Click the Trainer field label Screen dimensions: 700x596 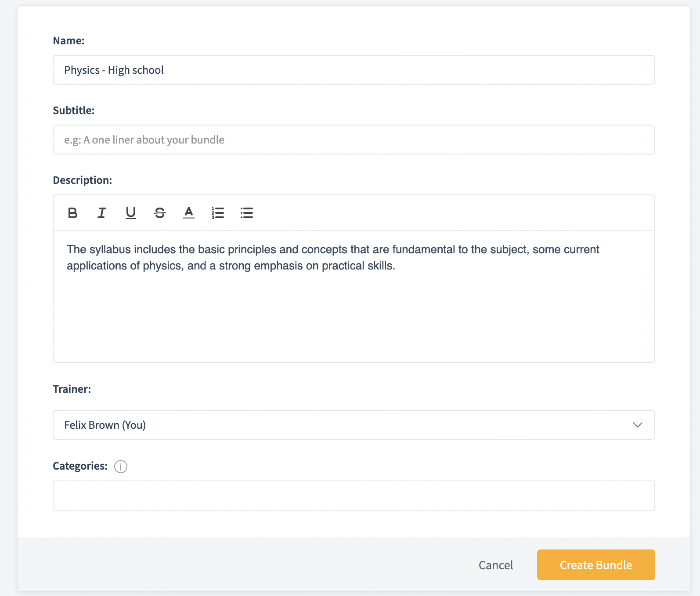pos(72,389)
